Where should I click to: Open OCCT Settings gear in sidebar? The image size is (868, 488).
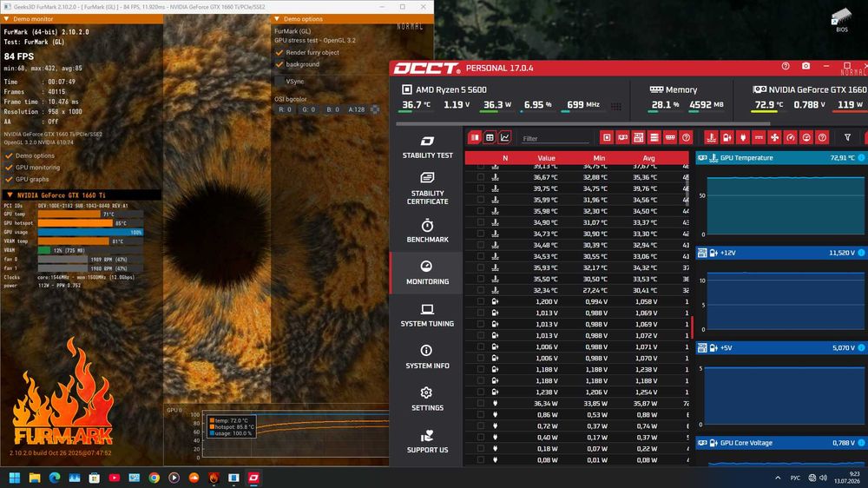click(427, 399)
